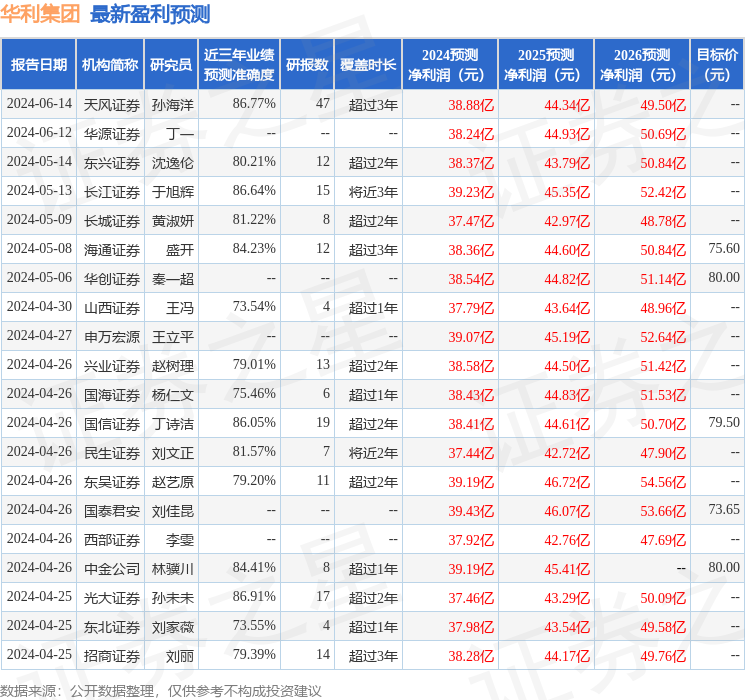Click analyst name 刘丽

[x=180, y=656]
